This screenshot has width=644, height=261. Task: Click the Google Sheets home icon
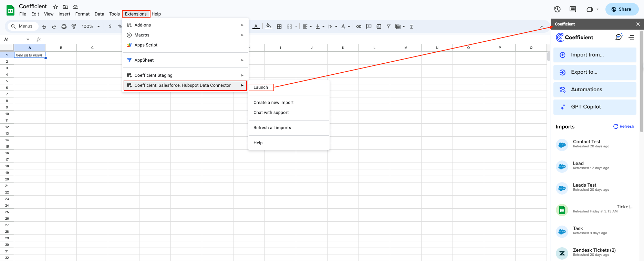10,10
